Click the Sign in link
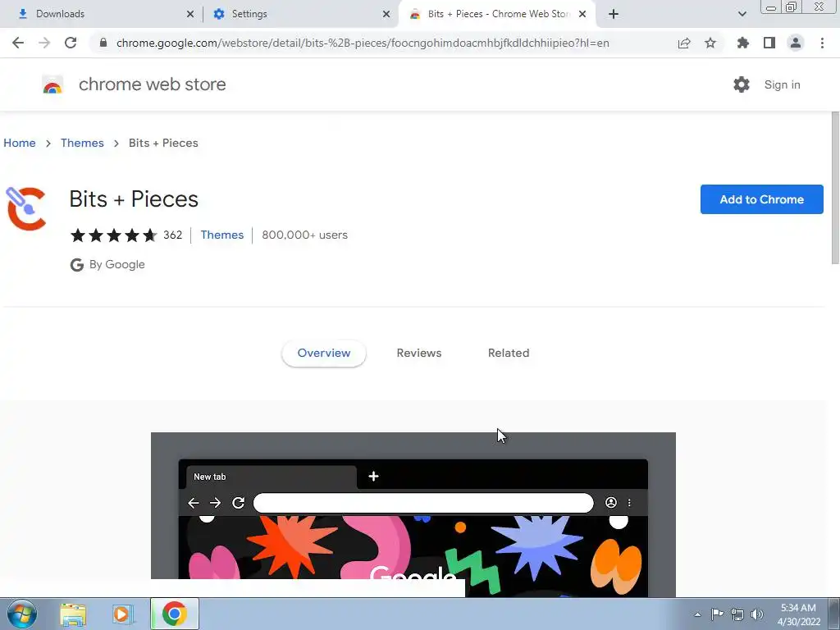Viewport: 840px width, 630px height. coord(782,84)
